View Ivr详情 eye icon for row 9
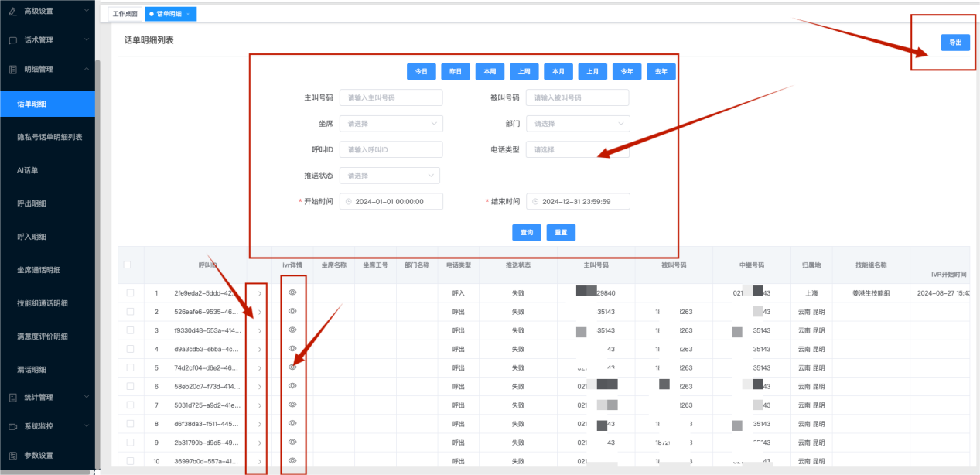Viewport: 980px width, 475px height. point(292,442)
